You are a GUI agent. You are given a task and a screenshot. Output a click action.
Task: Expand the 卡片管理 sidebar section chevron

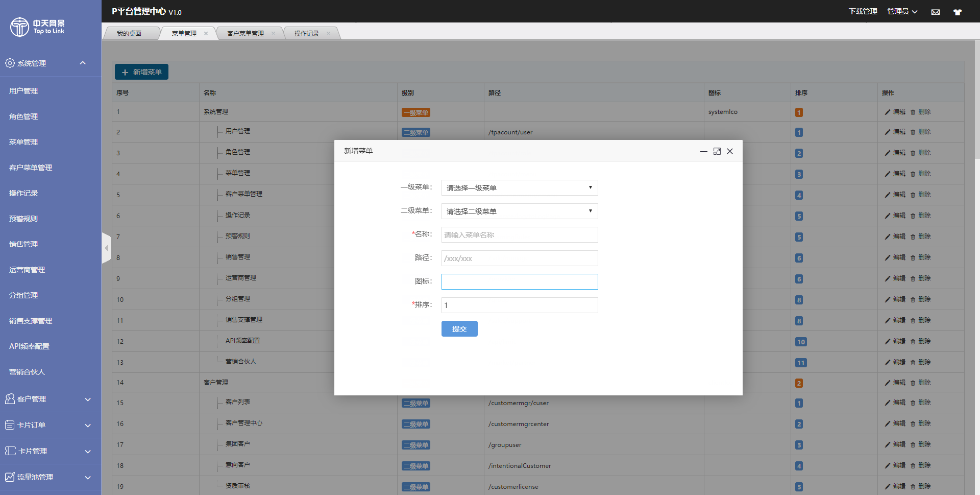[x=88, y=451]
